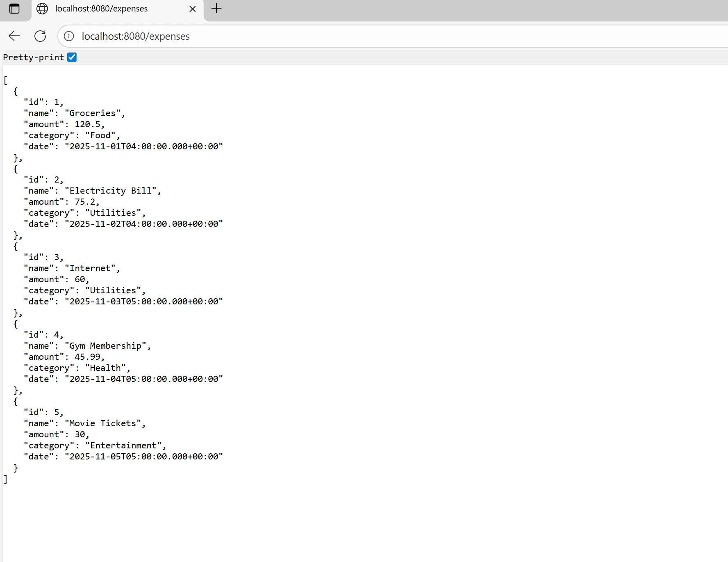728x562 pixels.
Task: Click the globe icon on the browser tab
Action: [42, 9]
